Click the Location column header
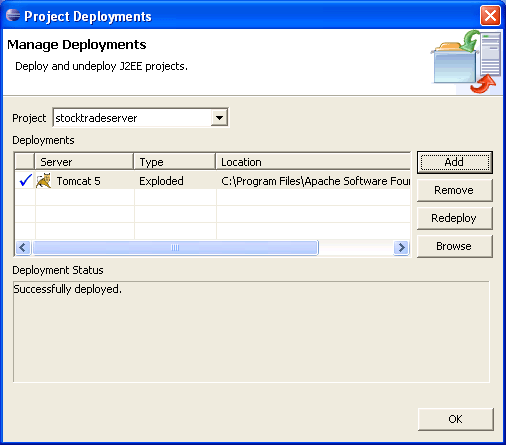This screenshot has height=445, width=506. 313,162
